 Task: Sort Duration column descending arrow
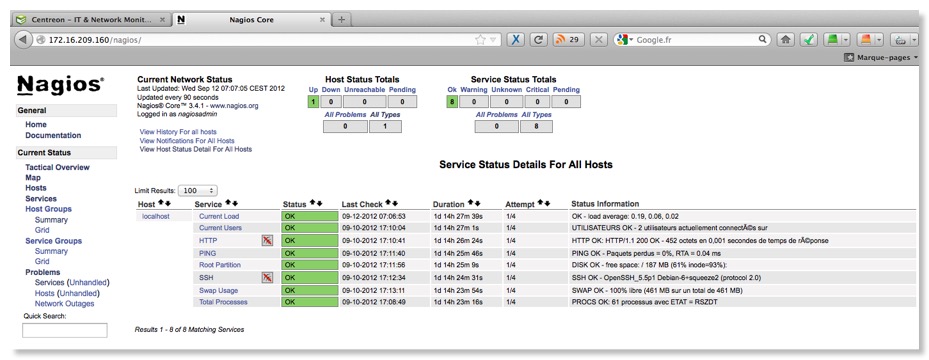pyautogui.click(x=477, y=203)
